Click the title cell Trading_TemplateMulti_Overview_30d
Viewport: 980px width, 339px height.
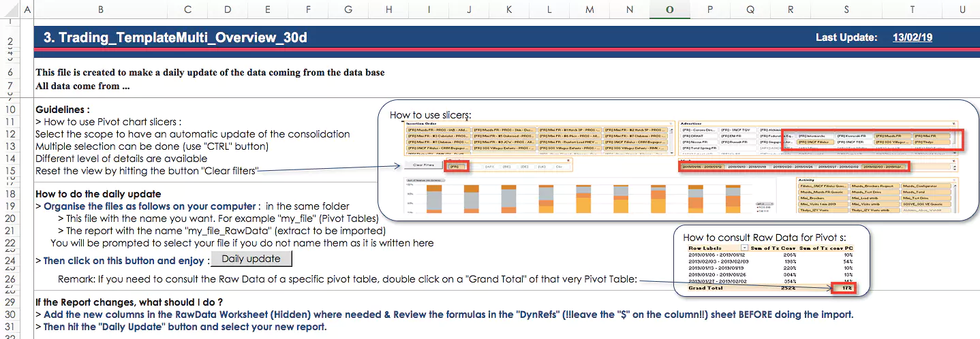(175, 37)
